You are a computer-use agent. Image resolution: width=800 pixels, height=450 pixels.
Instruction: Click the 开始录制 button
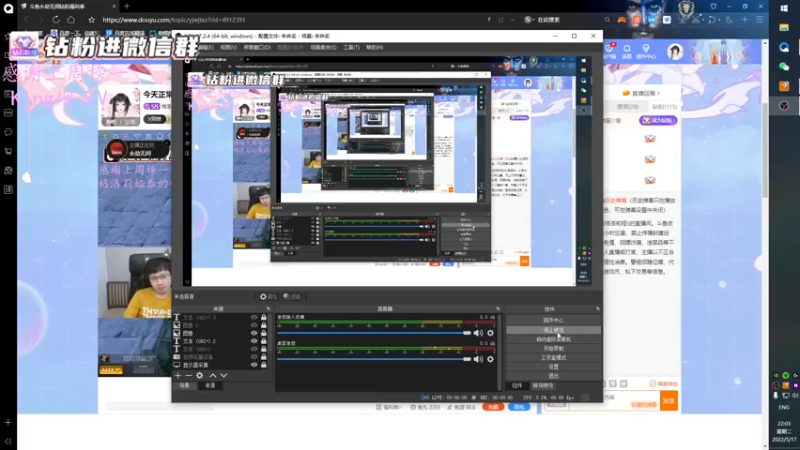pyautogui.click(x=553, y=348)
